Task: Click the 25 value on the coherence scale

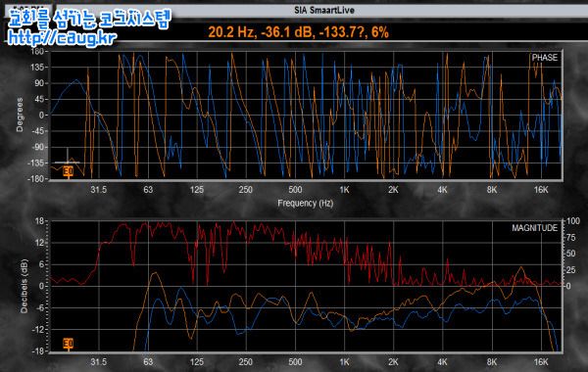Action: pyautogui.click(x=570, y=270)
